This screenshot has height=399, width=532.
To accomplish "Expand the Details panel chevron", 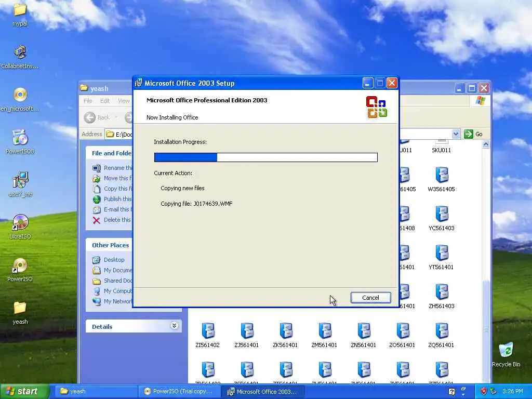I will point(174,326).
